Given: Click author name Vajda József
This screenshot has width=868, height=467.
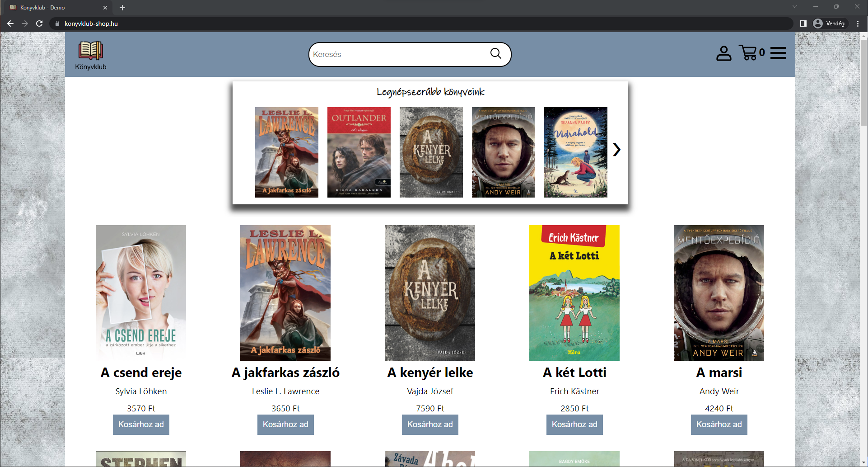Looking at the screenshot, I should click(x=430, y=392).
